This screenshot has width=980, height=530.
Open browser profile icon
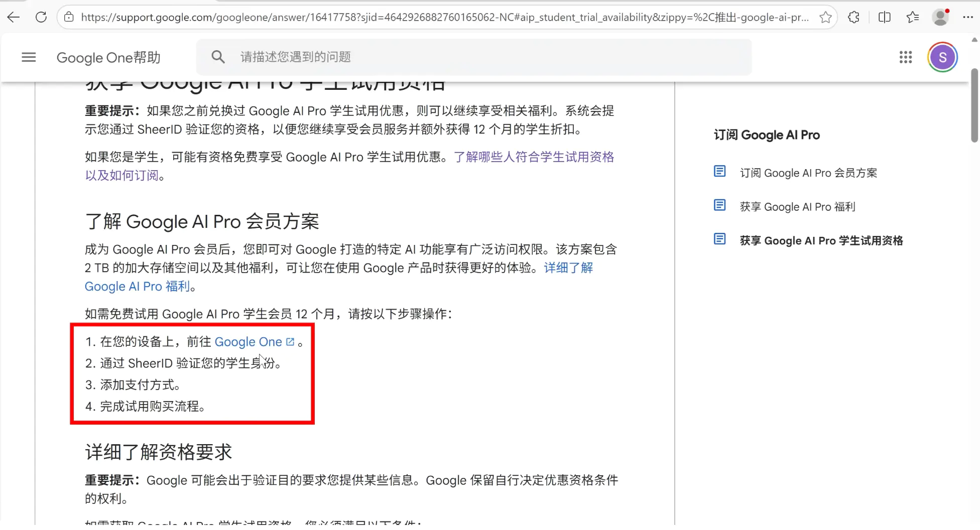click(940, 17)
